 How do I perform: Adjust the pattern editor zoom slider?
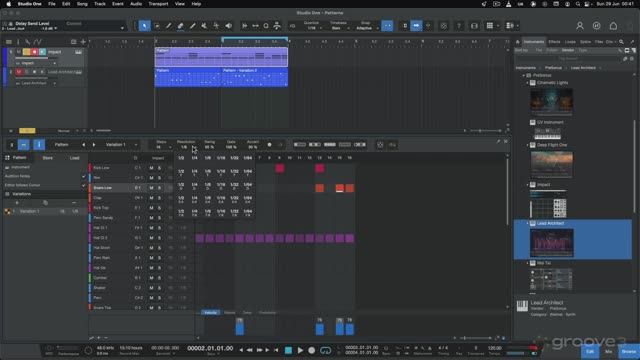point(476,338)
